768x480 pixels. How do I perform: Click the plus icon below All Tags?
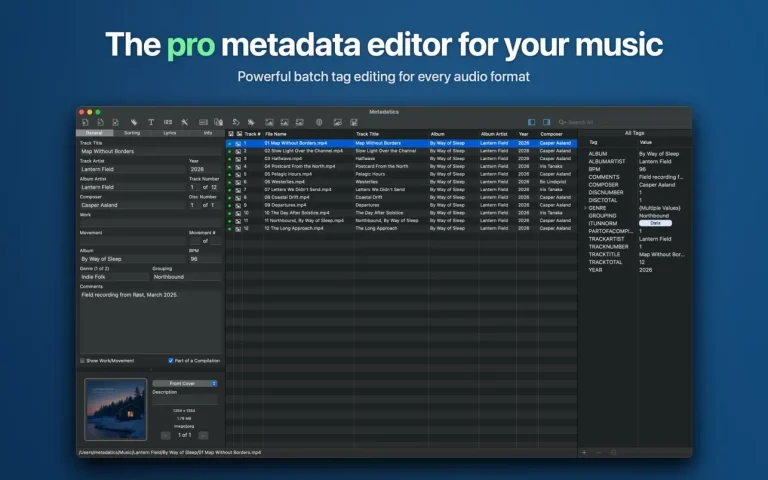tap(584, 453)
